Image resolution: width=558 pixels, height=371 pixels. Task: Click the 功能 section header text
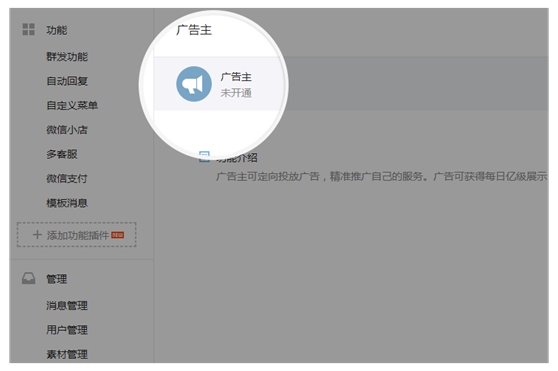coord(57,30)
